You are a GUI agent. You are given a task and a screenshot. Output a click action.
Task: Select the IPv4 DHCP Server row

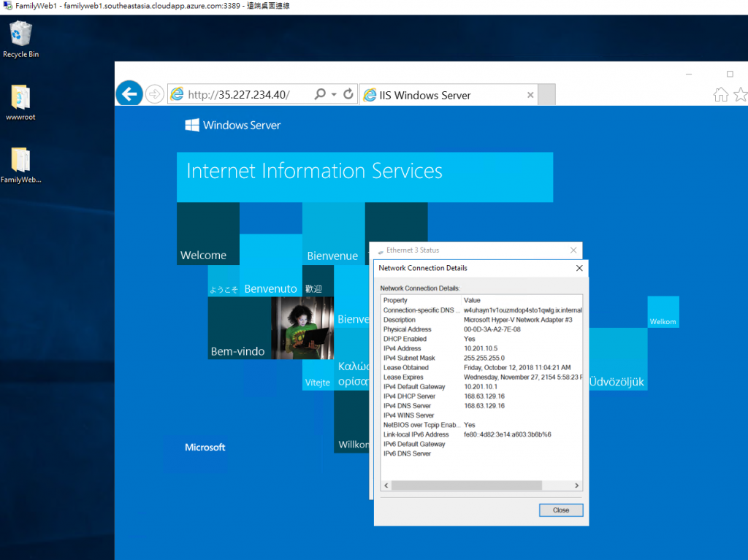pyautogui.click(x=482, y=396)
